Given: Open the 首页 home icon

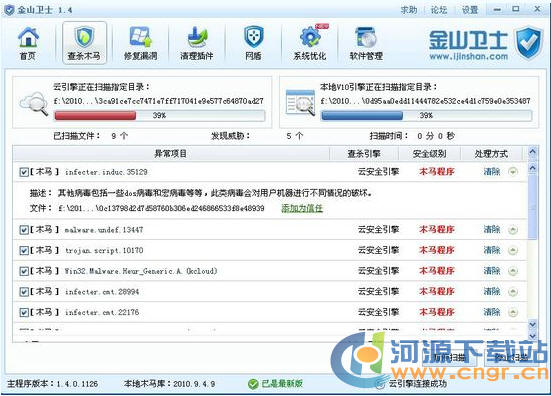Looking at the screenshot, I should click(x=28, y=43).
